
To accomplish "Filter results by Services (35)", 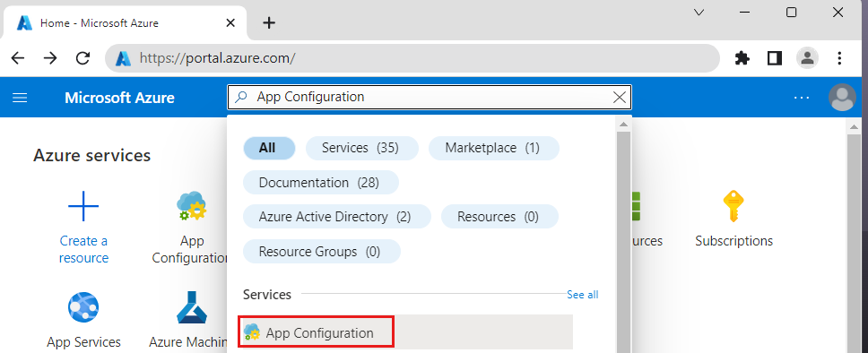I will (362, 149).
